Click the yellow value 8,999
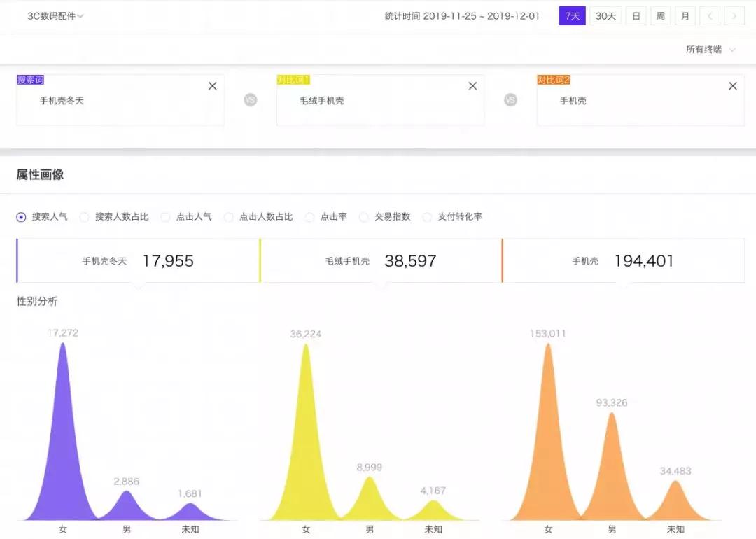 pos(370,467)
